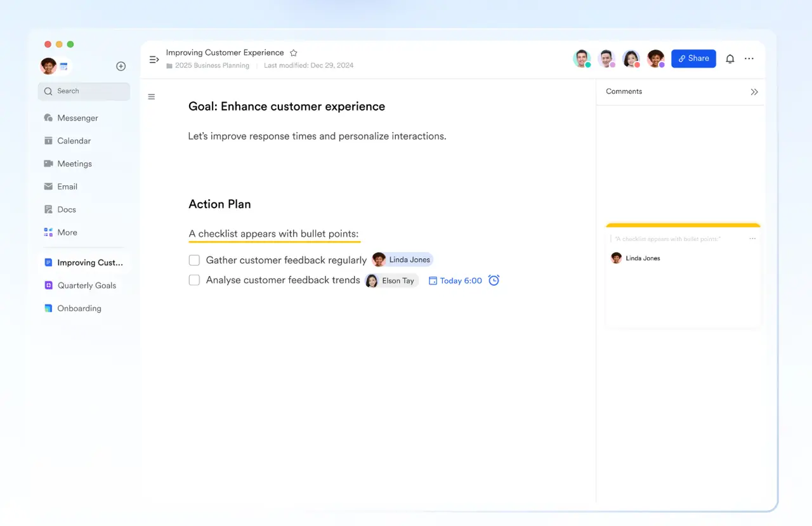Check the Gather customer feedback regularly checkbox
Viewport: 812px width, 526px height.
pos(194,260)
